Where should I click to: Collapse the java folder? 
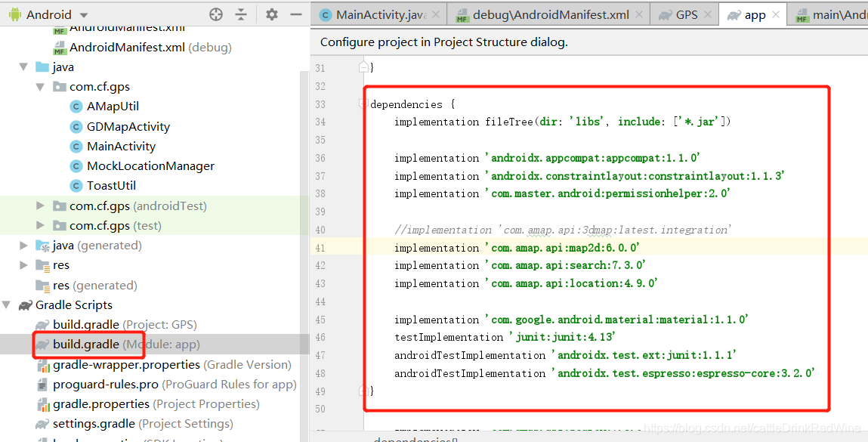click(x=23, y=67)
